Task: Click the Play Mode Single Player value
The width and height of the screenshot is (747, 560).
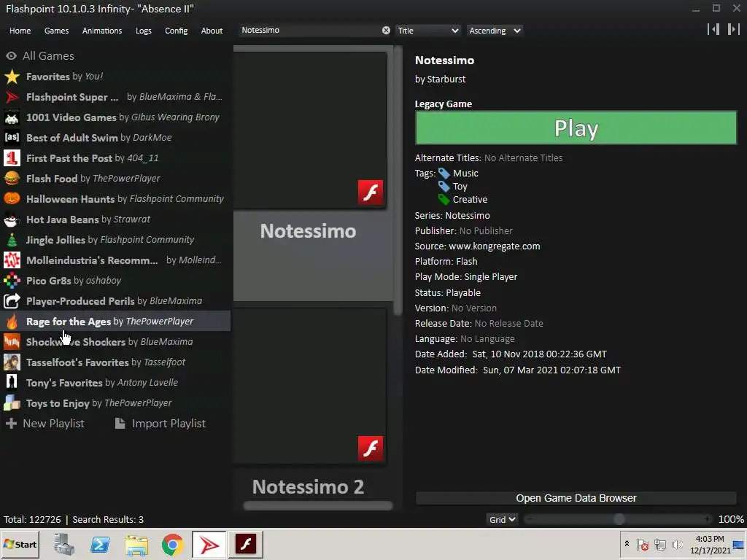Action: click(491, 277)
